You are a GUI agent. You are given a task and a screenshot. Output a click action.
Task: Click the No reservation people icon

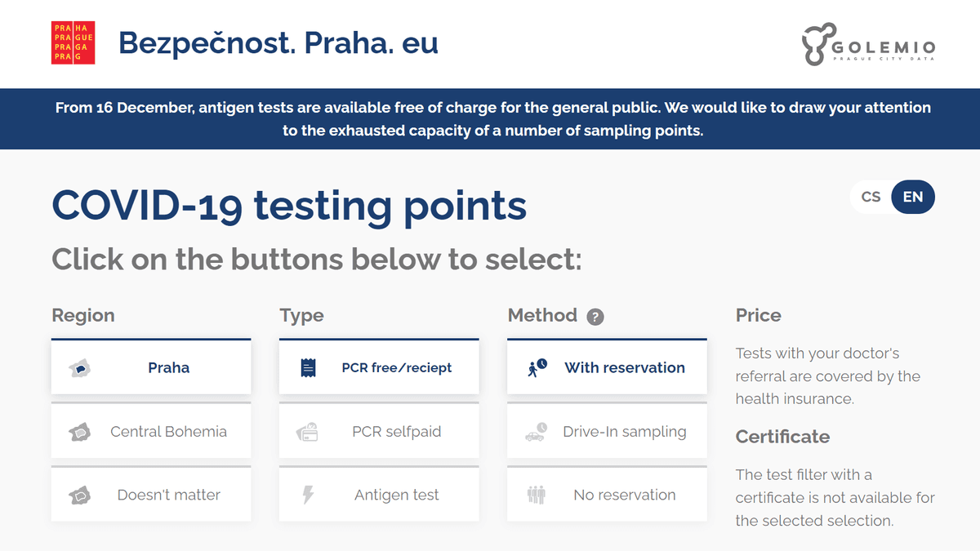click(x=536, y=495)
